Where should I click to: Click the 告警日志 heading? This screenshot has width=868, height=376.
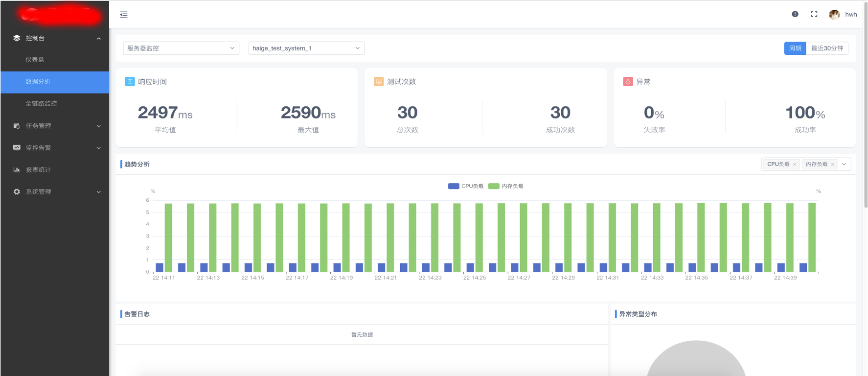tap(137, 314)
